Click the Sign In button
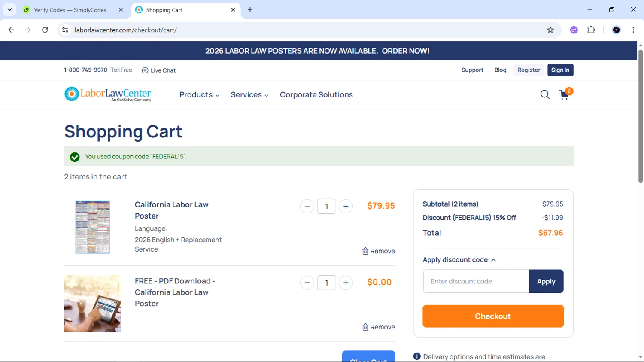The width and height of the screenshot is (644, 362). pyautogui.click(x=560, y=70)
